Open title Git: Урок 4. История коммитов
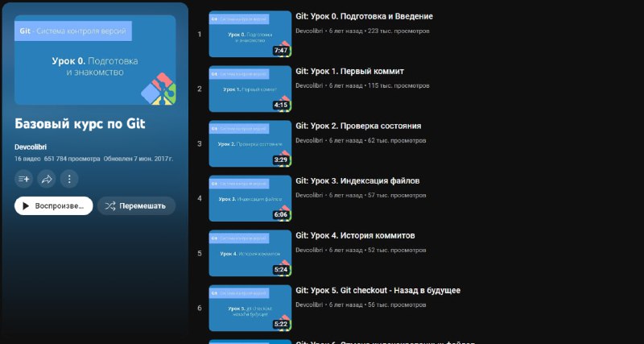644x344 pixels. point(355,235)
